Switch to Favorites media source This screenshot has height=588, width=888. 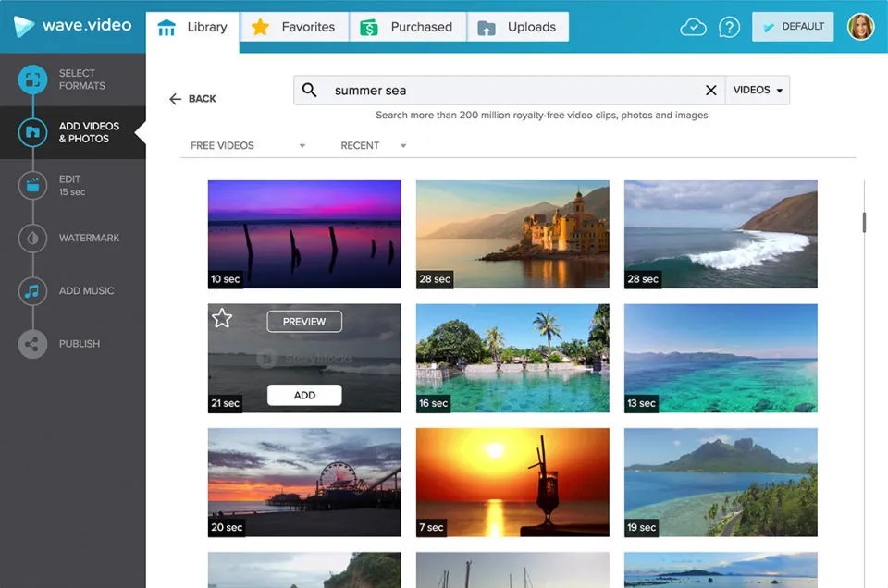[x=294, y=27]
